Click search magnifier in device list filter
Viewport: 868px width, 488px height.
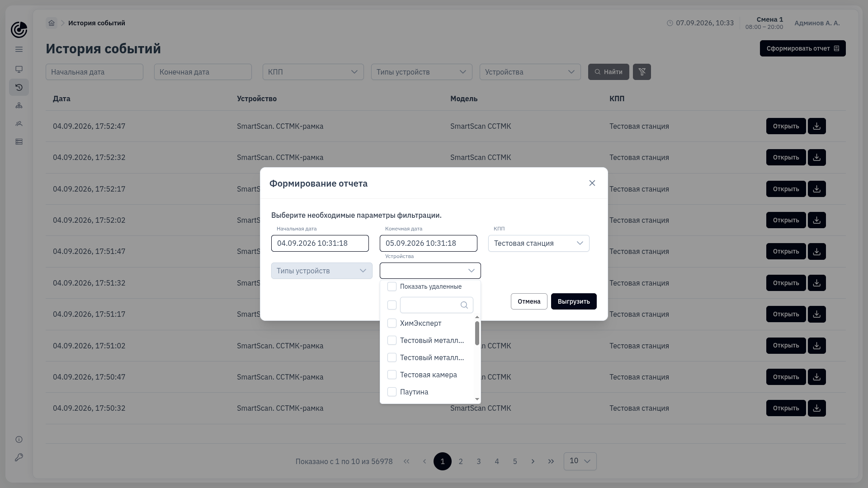464,305
